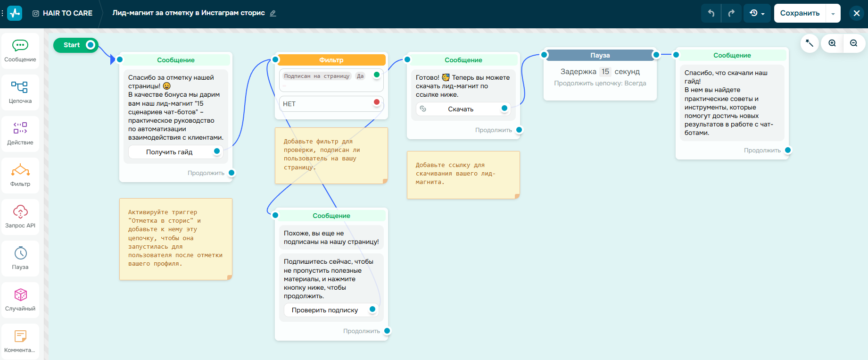The image size is (868, 360).
Task: Click the 15 seconds delay value
Action: click(x=605, y=72)
